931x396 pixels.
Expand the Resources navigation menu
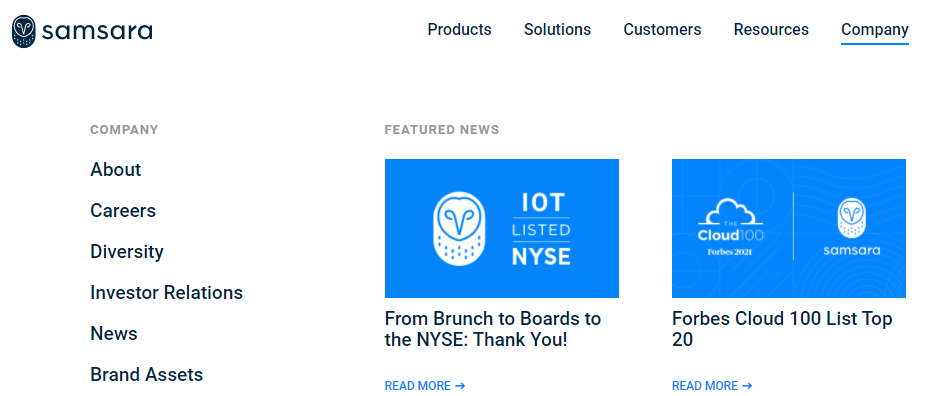pyautogui.click(x=771, y=29)
